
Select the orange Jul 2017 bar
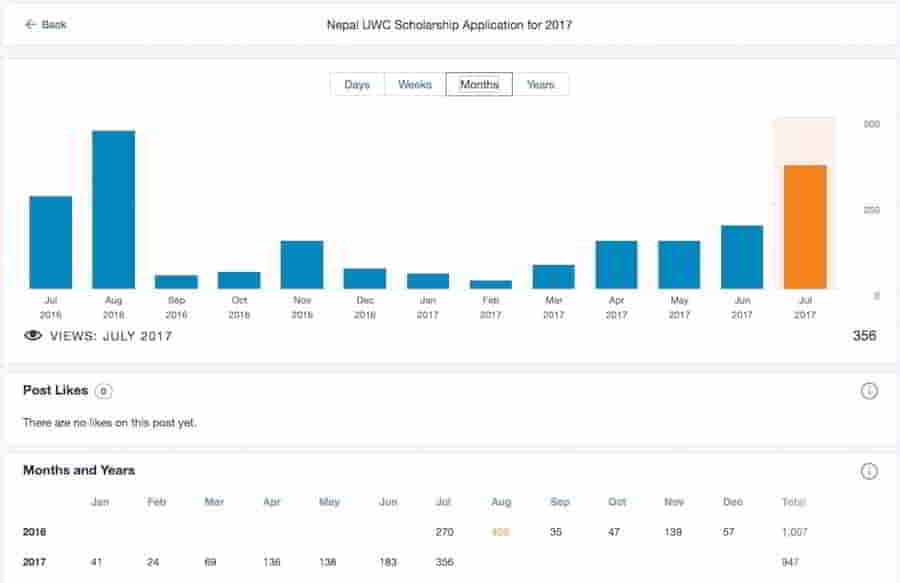point(805,227)
